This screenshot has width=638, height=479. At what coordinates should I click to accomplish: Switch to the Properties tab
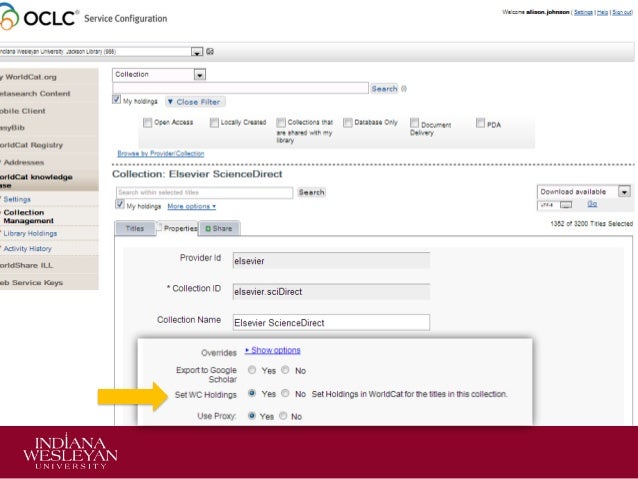point(177,228)
